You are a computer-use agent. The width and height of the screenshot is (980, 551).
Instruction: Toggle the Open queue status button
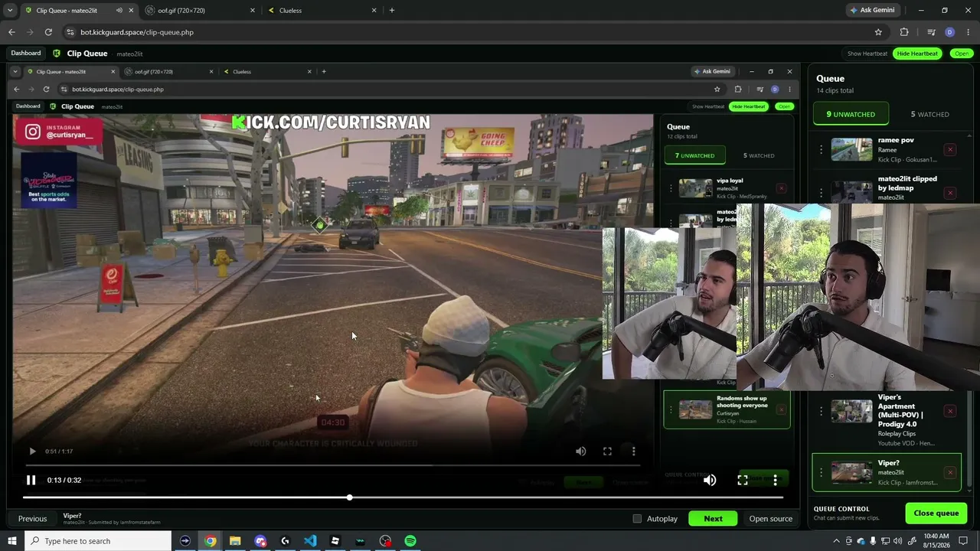962,54
